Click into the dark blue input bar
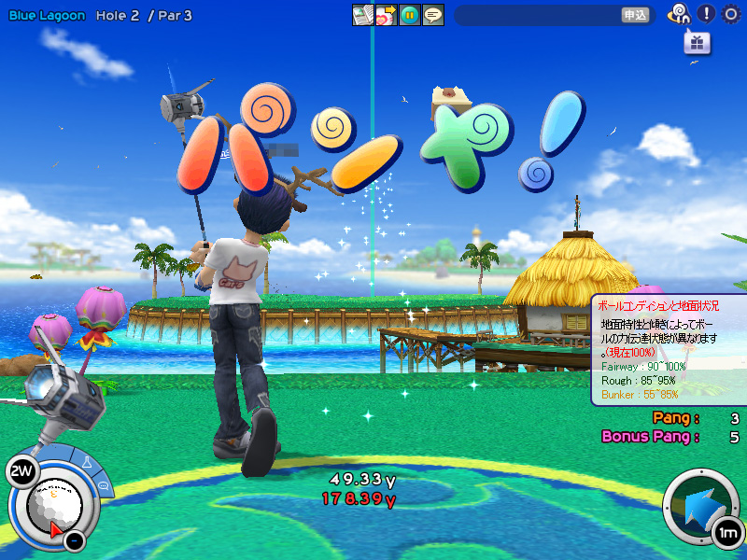The width and height of the screenshot is (747, 560). point(555,15)
